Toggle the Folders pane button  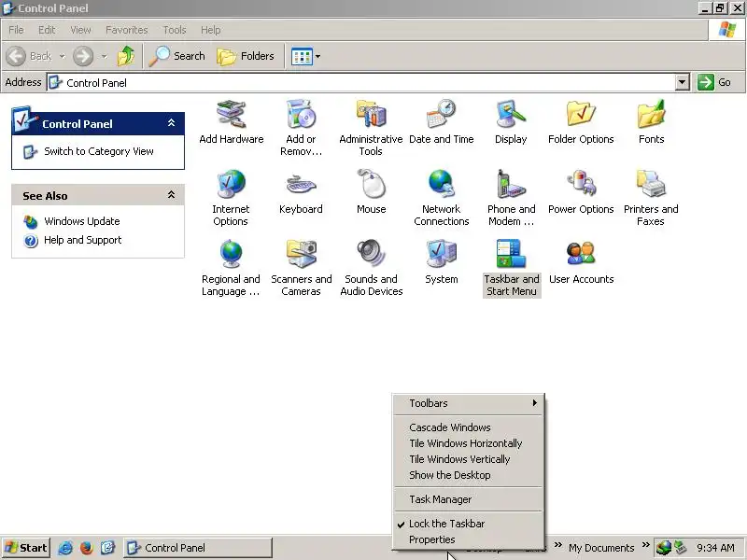coord(246,56)
